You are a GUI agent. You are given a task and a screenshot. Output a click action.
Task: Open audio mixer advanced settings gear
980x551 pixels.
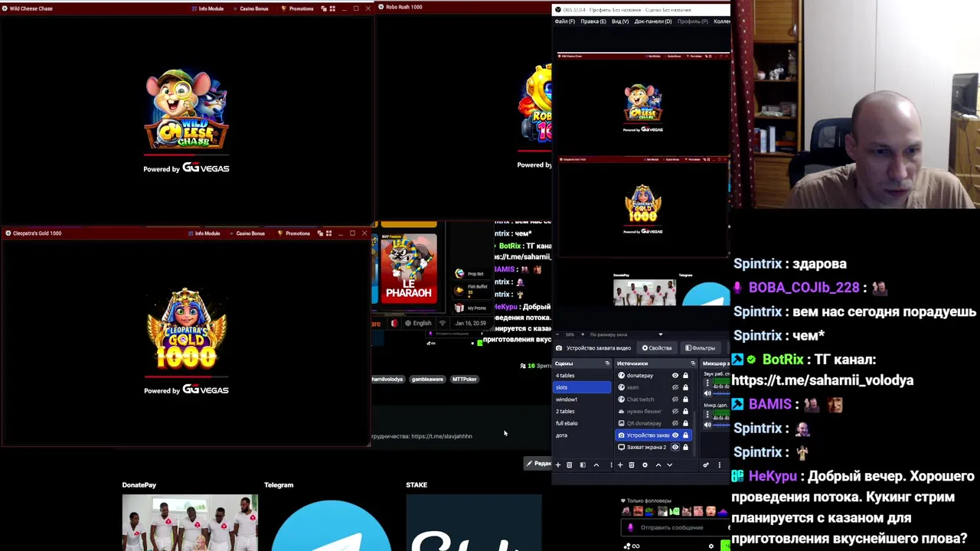[706, 465]
